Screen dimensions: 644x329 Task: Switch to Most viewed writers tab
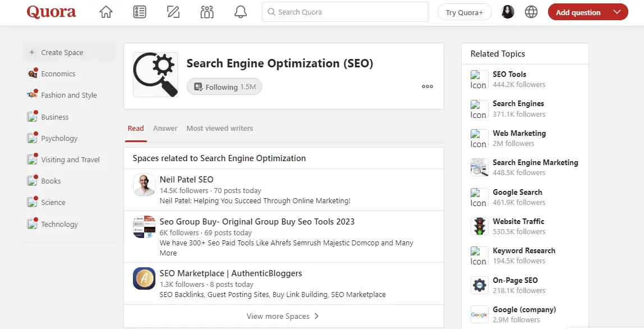point(220,129)
